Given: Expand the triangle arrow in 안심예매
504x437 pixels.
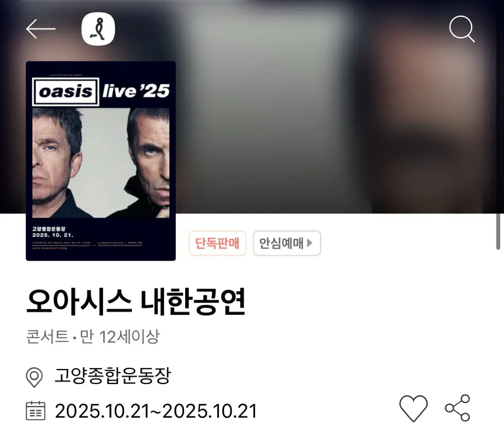Looking at the screenshot, I should click(x=310, y=243).
